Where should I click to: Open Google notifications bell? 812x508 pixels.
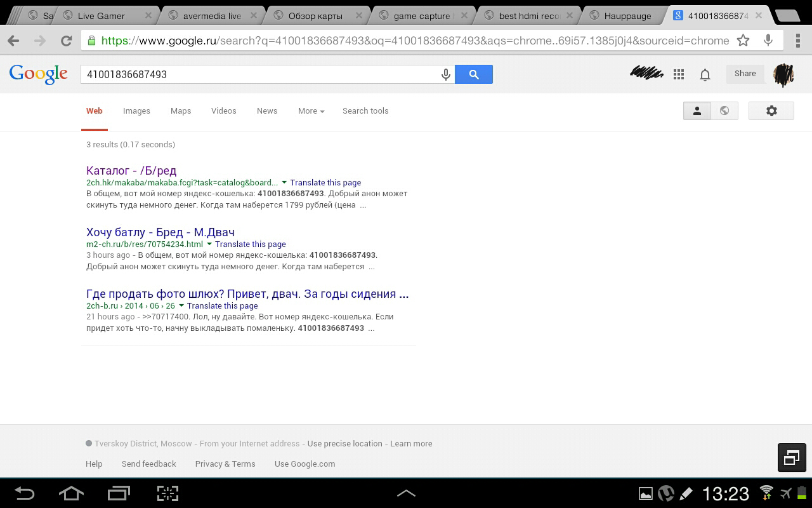click(705, 74)
